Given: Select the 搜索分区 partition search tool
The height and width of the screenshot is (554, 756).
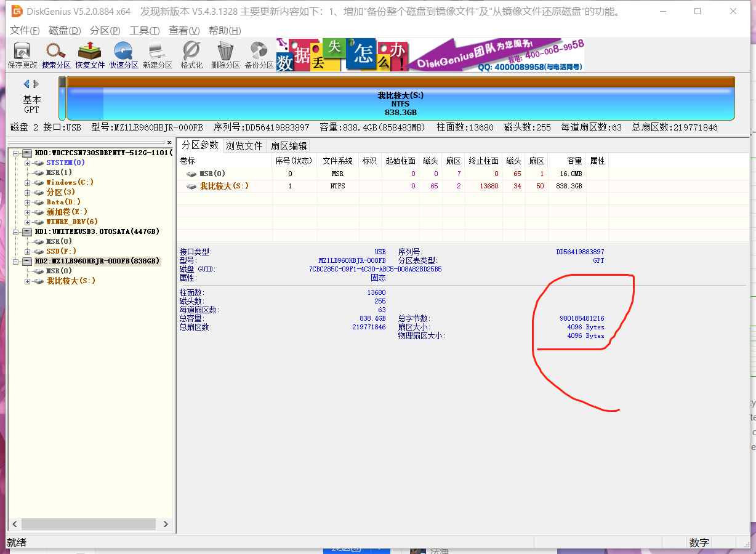Looking at the screenshot, I should pyautogui.click(x=55, y=55).
